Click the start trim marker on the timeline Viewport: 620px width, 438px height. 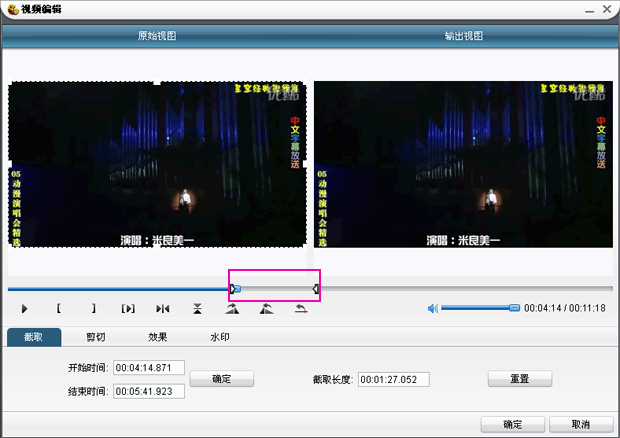[x=232, y=289]
